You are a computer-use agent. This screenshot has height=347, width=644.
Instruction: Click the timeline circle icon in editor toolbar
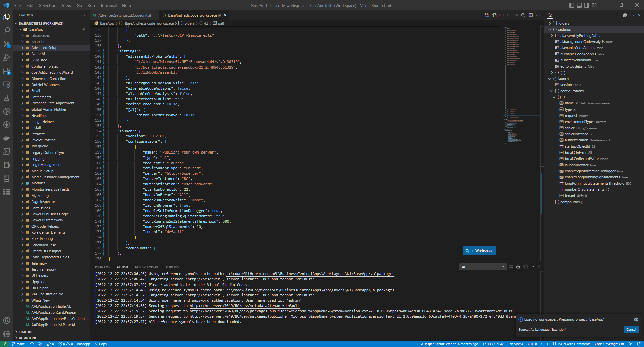click(523, 15)
